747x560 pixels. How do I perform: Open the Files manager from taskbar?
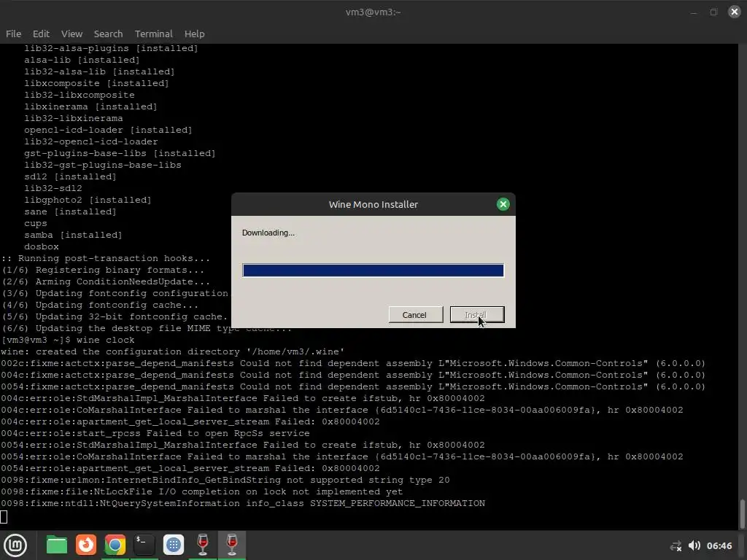pyautogui.click(x=57, y=545)
